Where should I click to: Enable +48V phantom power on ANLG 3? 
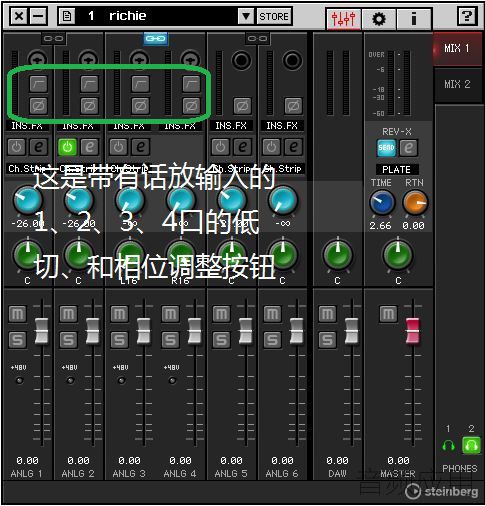point(122,380)
